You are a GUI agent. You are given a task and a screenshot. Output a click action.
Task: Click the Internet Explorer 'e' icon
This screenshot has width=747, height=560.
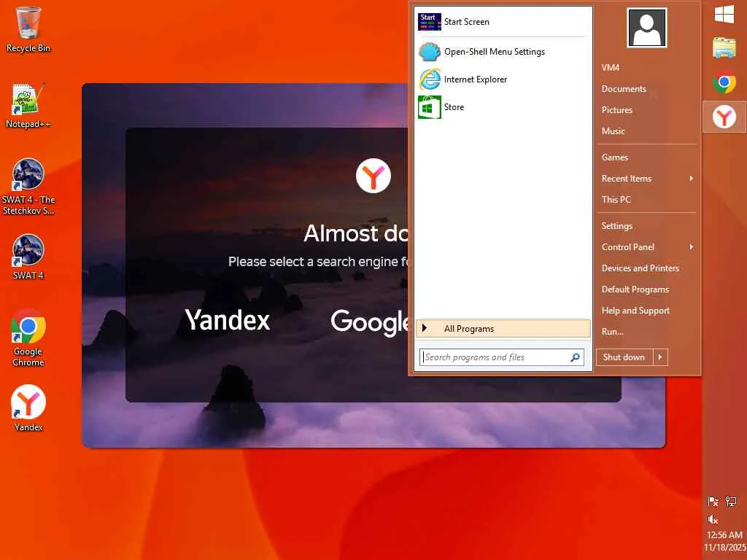(429, 79)
